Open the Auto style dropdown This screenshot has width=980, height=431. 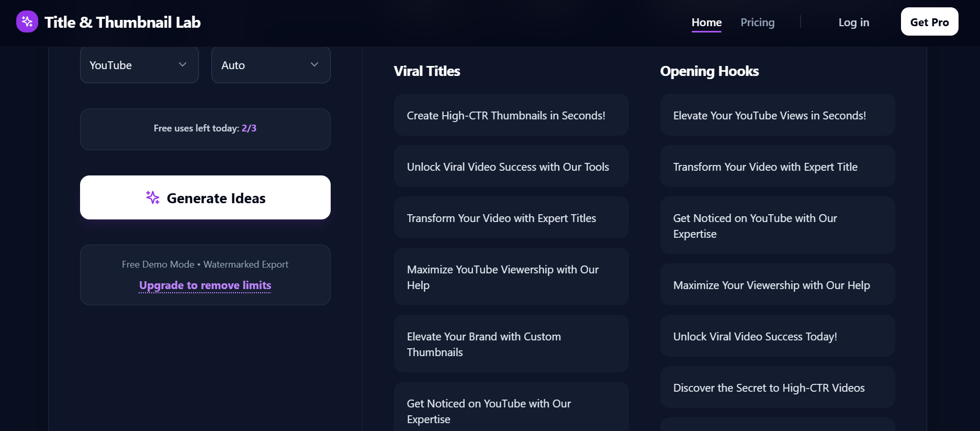[x=271, y=65]
